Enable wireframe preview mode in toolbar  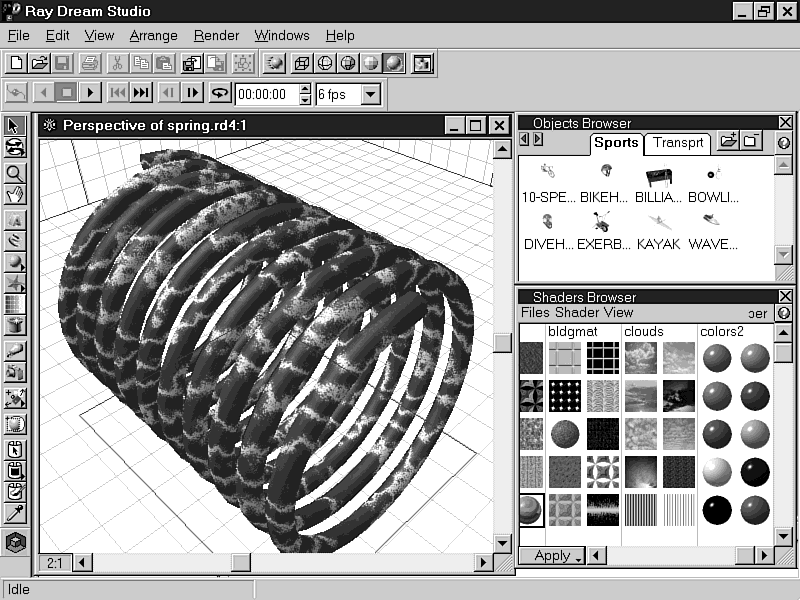pyautogui.click(x=324, y=63)
